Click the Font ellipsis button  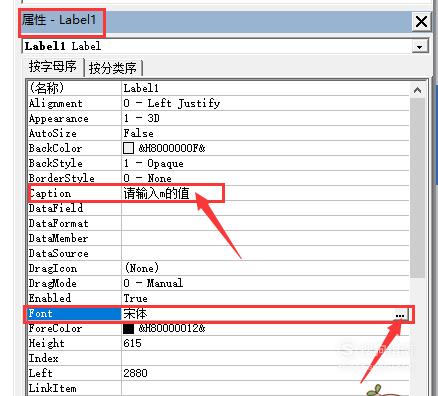tap(400, 314)
